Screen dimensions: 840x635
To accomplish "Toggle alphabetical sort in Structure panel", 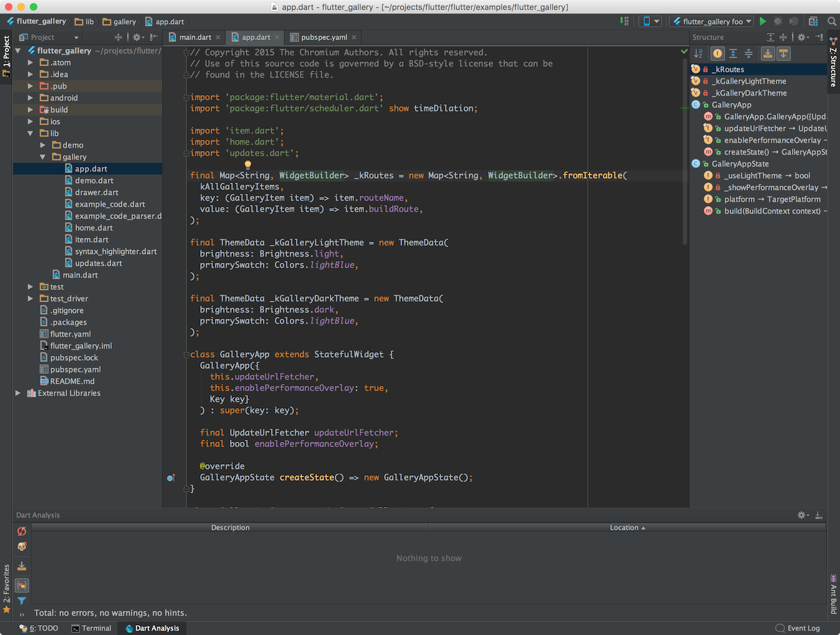I will point(698,54).
